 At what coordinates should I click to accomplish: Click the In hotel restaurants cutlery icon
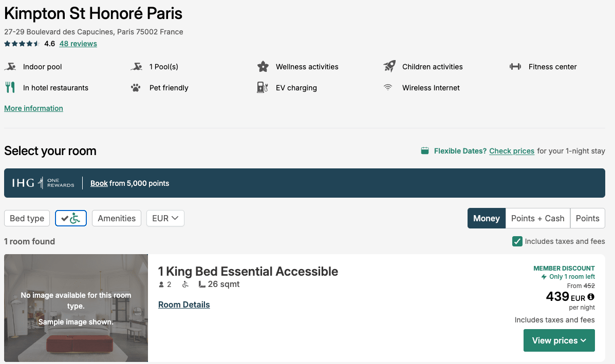point(10,87)
